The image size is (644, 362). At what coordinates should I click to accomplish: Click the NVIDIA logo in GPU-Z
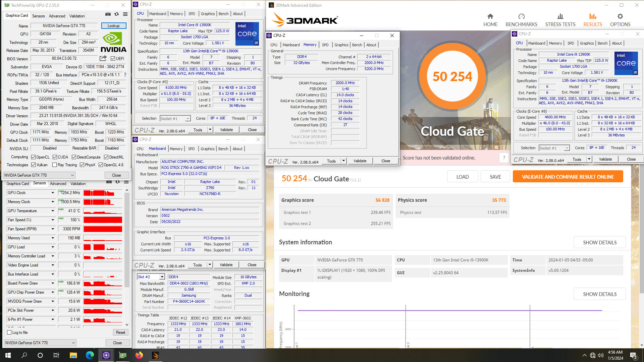point(113,43)
